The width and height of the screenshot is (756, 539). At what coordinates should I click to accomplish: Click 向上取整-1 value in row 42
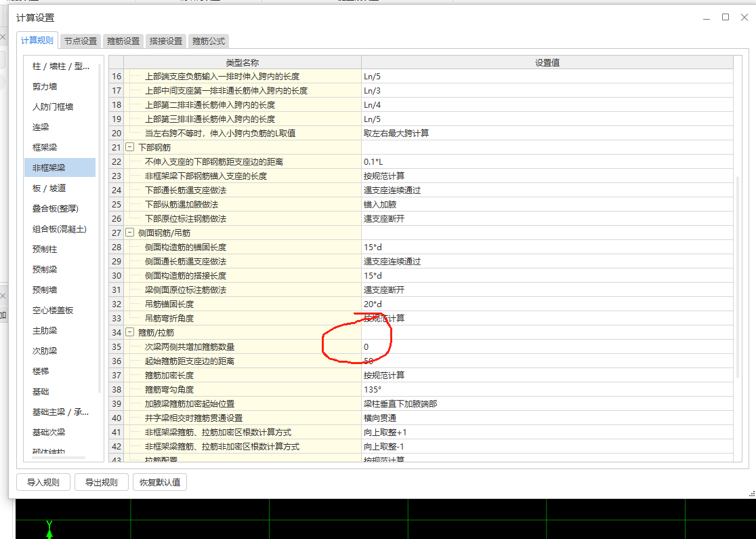pyautogui.click(x=547, y=446)
